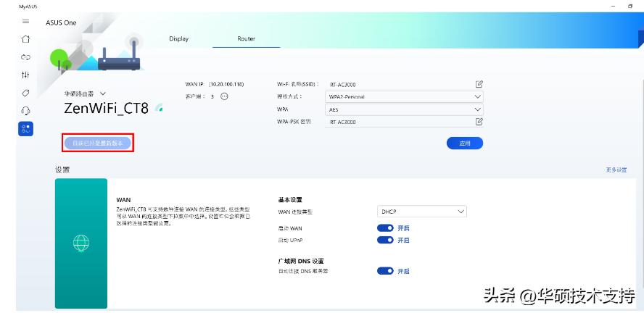Toggle the 启动 WAN switch
Viewport: 644px width, 313px height.
point(385,228)
